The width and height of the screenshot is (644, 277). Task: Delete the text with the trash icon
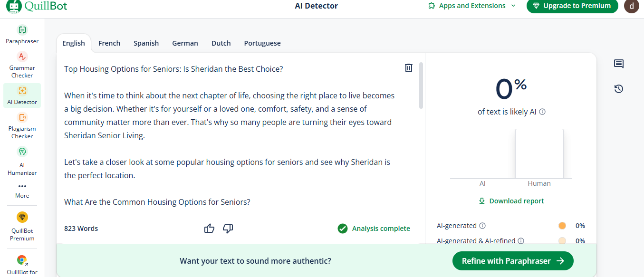pyautogui.click(x=409, y=68)
